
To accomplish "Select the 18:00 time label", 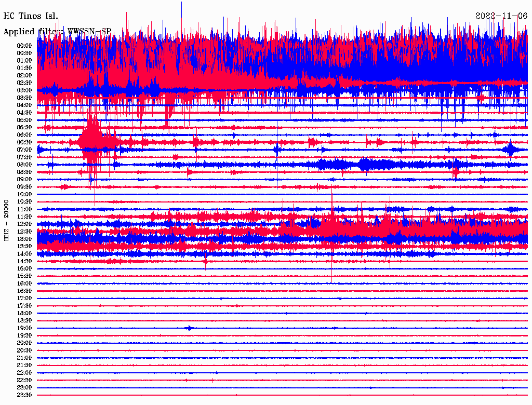I will (x=24, y=314).
